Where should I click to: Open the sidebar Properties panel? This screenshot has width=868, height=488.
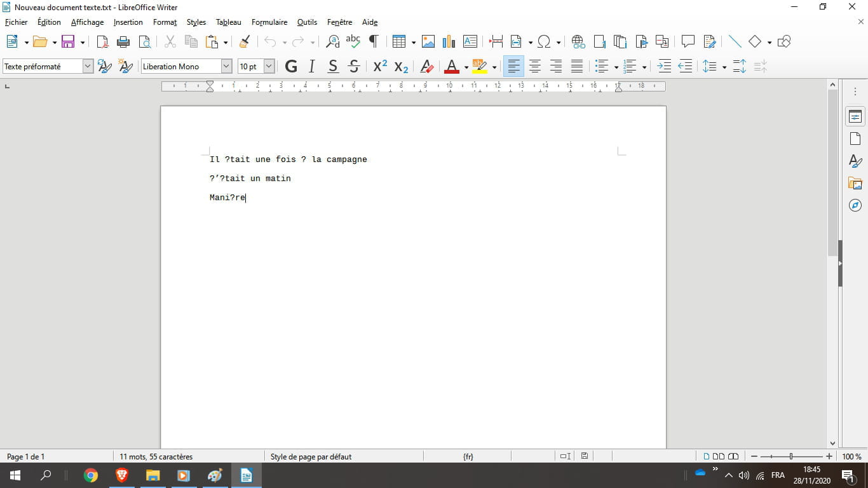[855, 116]
